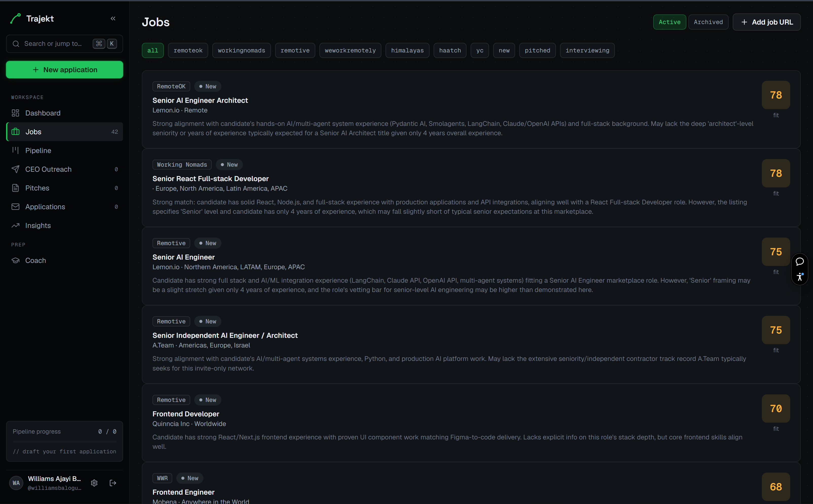This screenshot has width=813, height=504.
Task: Click the Insights trend arrow icon
Action: 15,225
